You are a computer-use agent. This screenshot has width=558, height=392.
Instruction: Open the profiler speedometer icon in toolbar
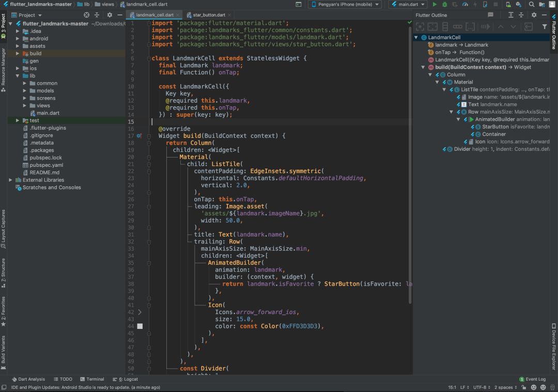[465, 4]
